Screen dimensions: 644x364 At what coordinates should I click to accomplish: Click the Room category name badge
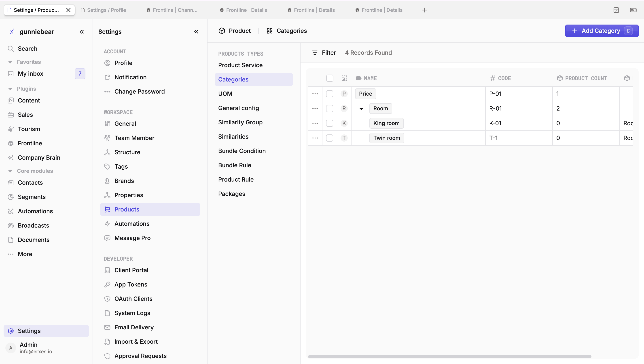point(380,109)
